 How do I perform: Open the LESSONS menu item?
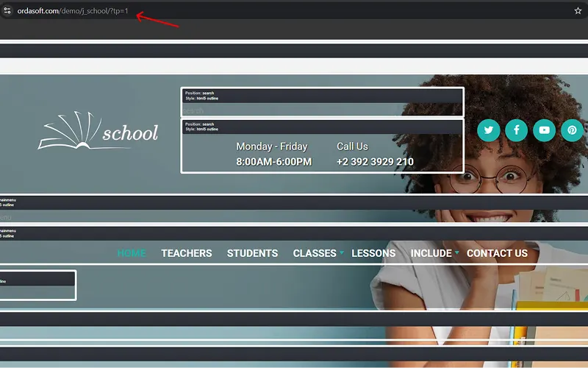point(373,253)
